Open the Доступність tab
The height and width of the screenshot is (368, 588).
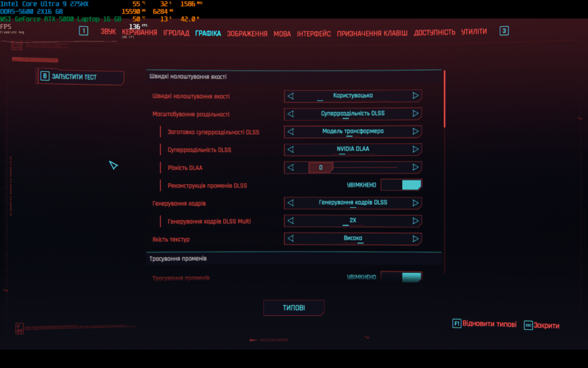click(x=434, y=32)
